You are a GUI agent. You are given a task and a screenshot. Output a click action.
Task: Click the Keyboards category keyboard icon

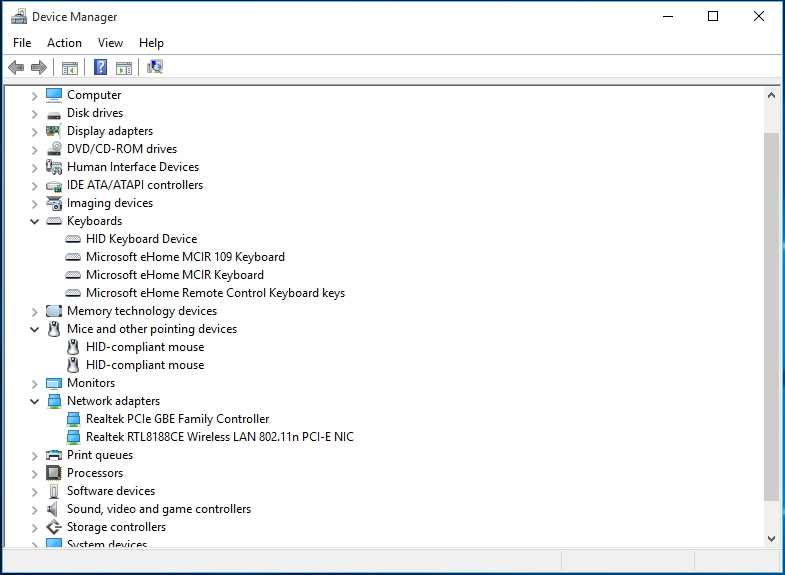click(x=54, y=221)
